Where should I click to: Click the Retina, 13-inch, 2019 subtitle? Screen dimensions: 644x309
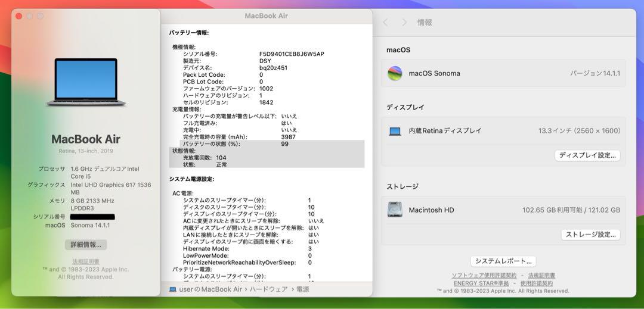86,151
